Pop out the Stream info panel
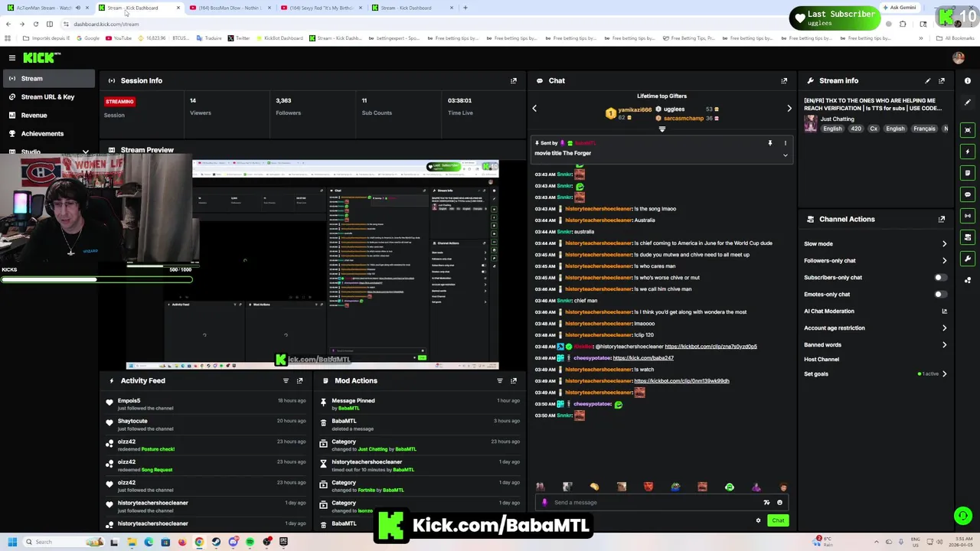980x551 pixels. [942, 80]
